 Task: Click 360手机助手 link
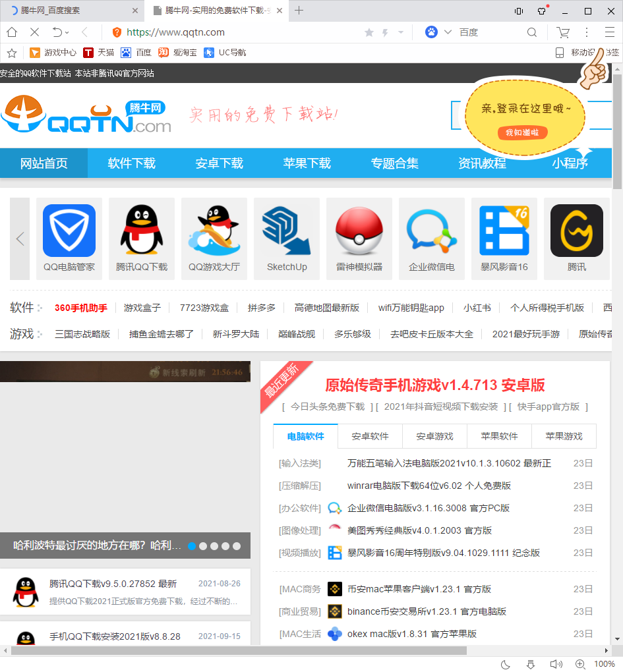click(x=81, y=308)
